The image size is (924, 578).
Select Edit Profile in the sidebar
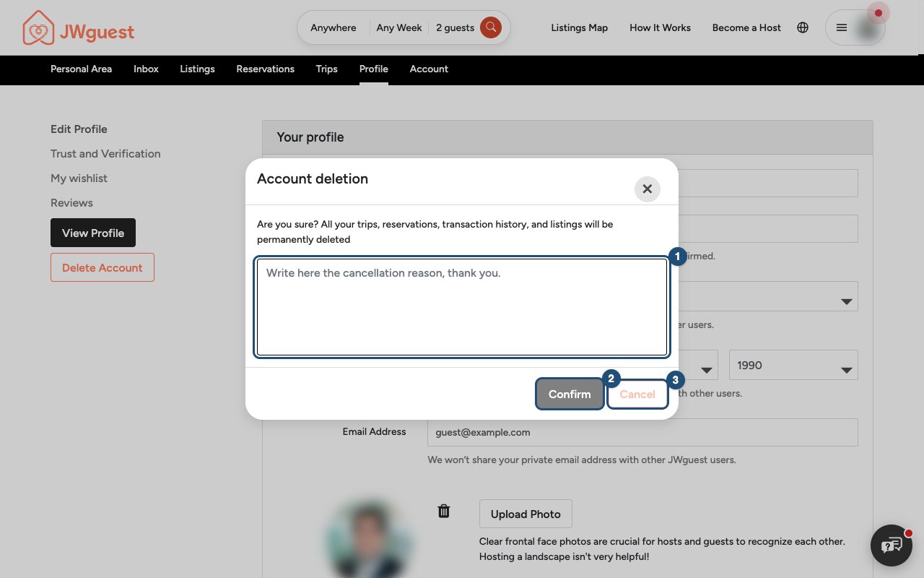pyautogui.click(x=79, y=129)
